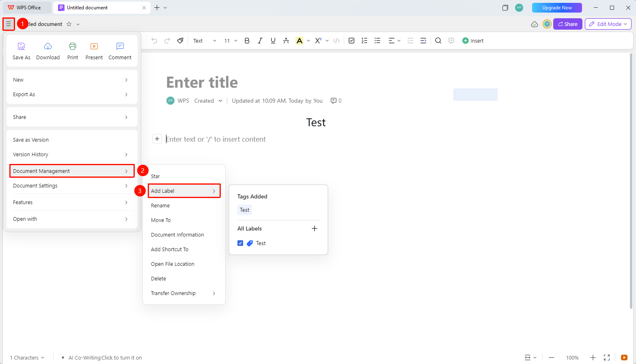The width and height of the screenshot is (636, 364).
Task: Open the Comment icon in menu
Action: 120,46
